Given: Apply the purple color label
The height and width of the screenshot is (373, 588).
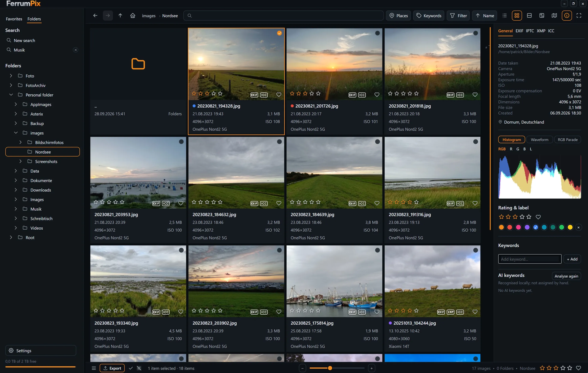Looking at the screenshot, I should pos(527,228).
